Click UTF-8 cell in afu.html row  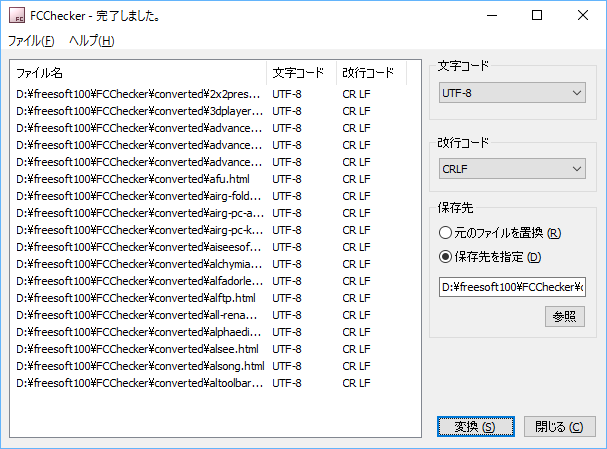pyautogui.click(x=287, y=179)
